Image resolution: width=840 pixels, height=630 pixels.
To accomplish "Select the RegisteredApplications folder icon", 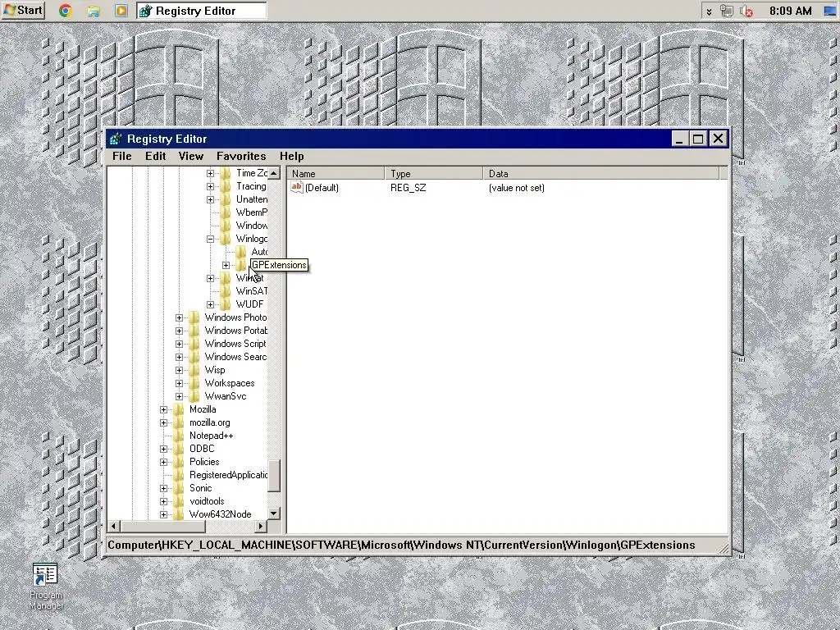I will (179, 475).
